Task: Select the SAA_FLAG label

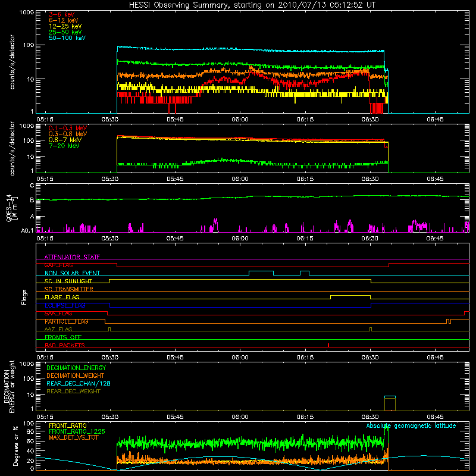Action: pyautogui.click(x=58, y=314)
